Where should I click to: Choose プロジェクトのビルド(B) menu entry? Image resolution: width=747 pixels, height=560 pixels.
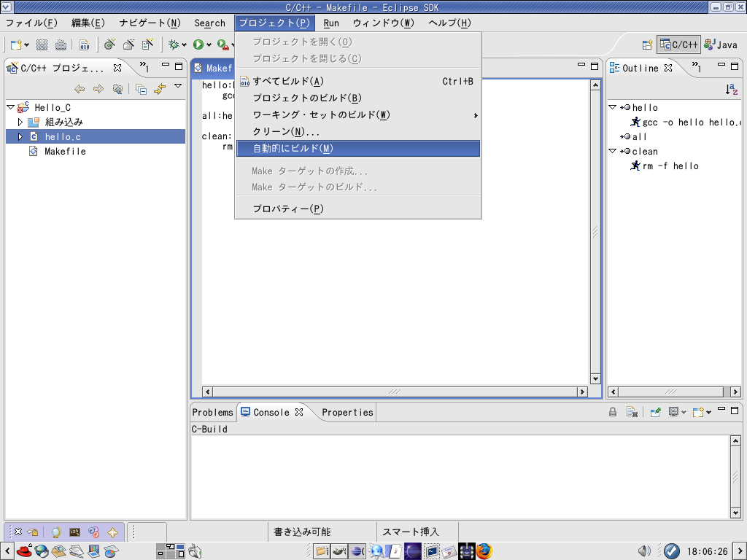click(358, 98)
